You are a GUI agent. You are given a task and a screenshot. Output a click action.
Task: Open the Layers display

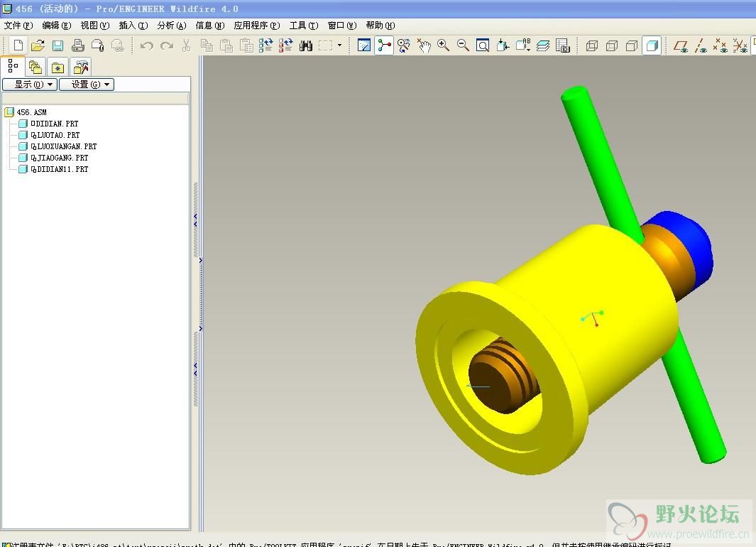pyautogui.click(x=543, y=45)
